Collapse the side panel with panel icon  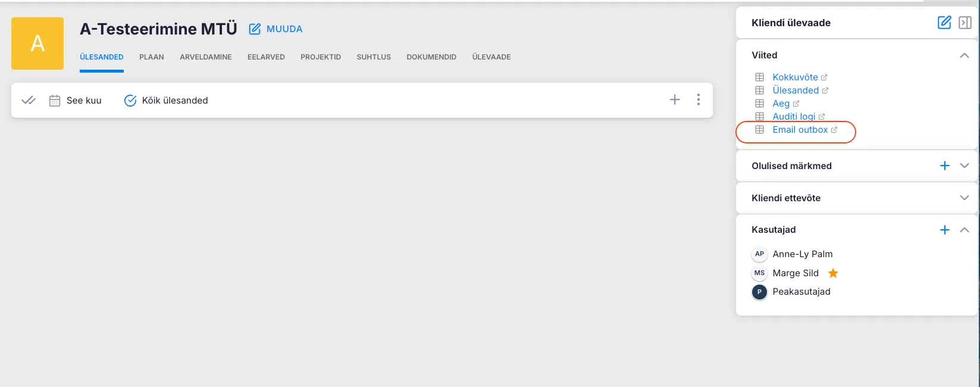[965, 23]
